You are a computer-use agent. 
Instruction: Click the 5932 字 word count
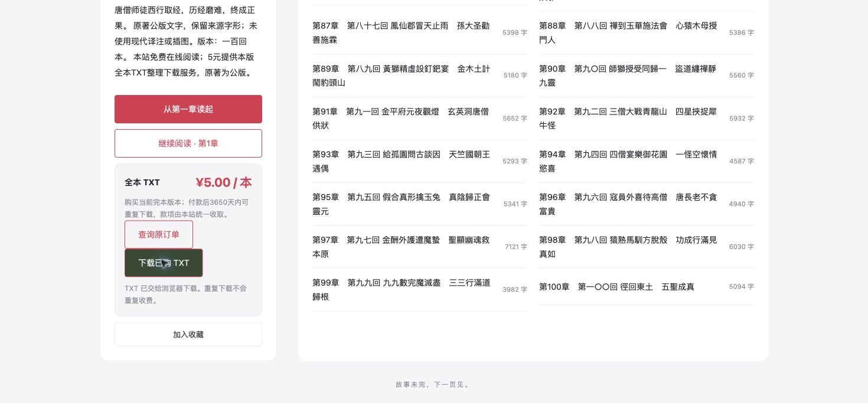click(x=742, y=119)
